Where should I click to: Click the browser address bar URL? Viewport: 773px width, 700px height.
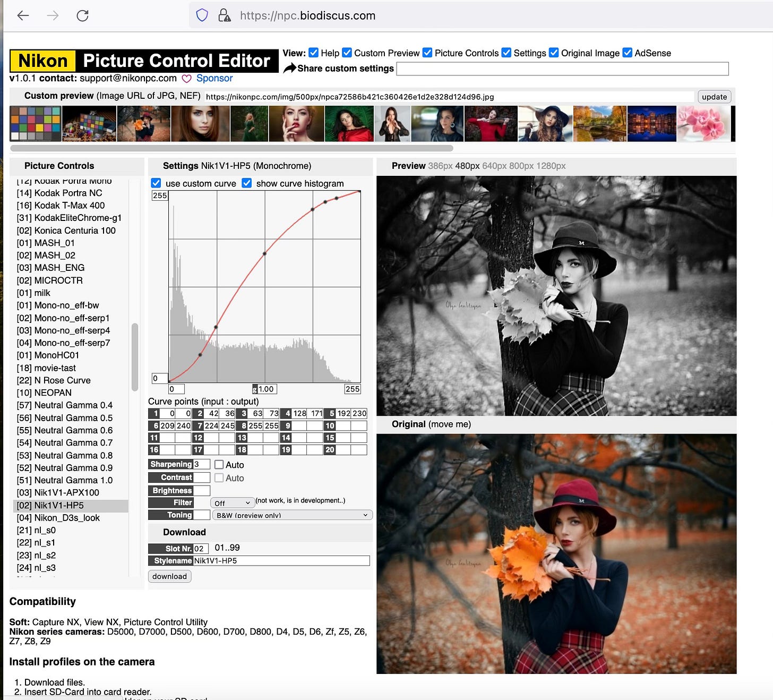307,15
